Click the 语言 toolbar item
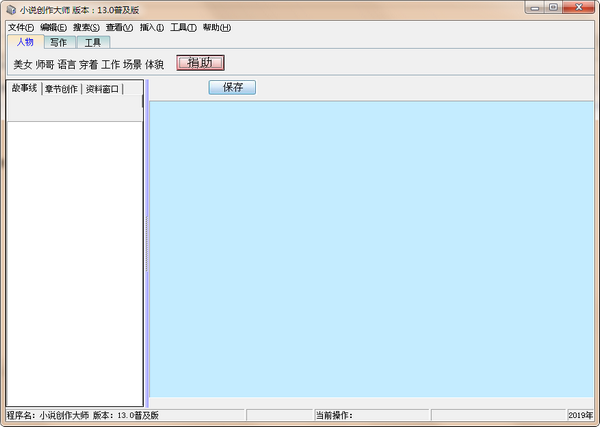Screen dimensions: 600x427 point(67,65)
